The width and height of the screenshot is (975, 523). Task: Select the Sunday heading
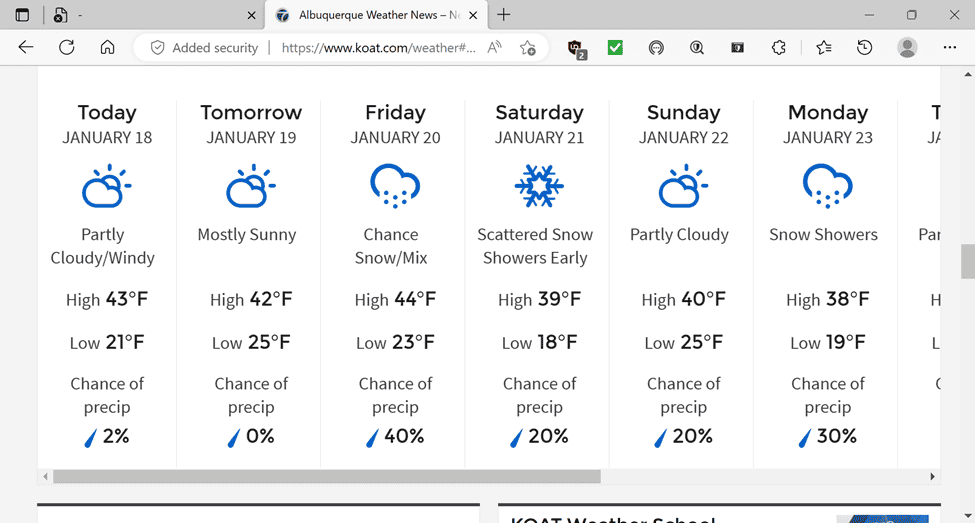(684, 113)
